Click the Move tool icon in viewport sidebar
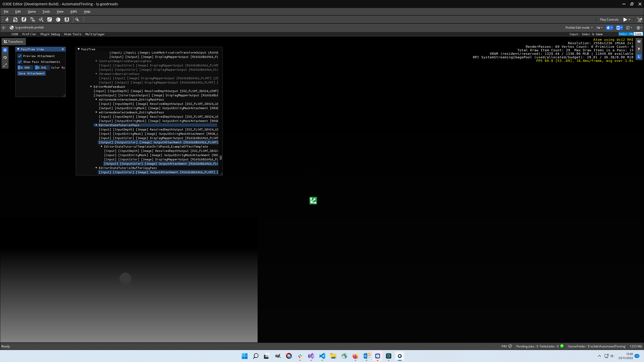Viewport: 644px width, 362px height. [5, 50]
